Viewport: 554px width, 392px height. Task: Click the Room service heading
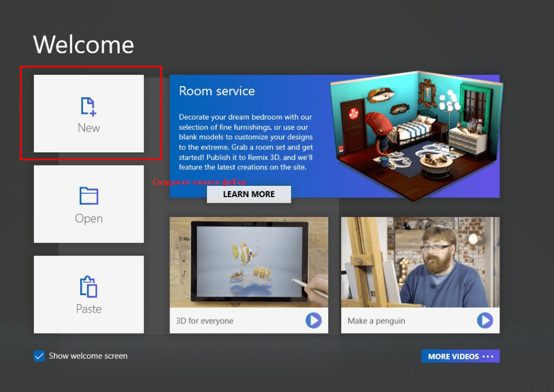pyautogui.click(x=217, y=91)
